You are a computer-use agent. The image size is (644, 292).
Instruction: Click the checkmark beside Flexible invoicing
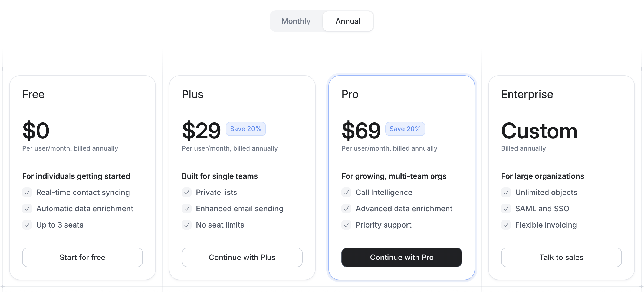pyautogui.click(x=506, y=225)
